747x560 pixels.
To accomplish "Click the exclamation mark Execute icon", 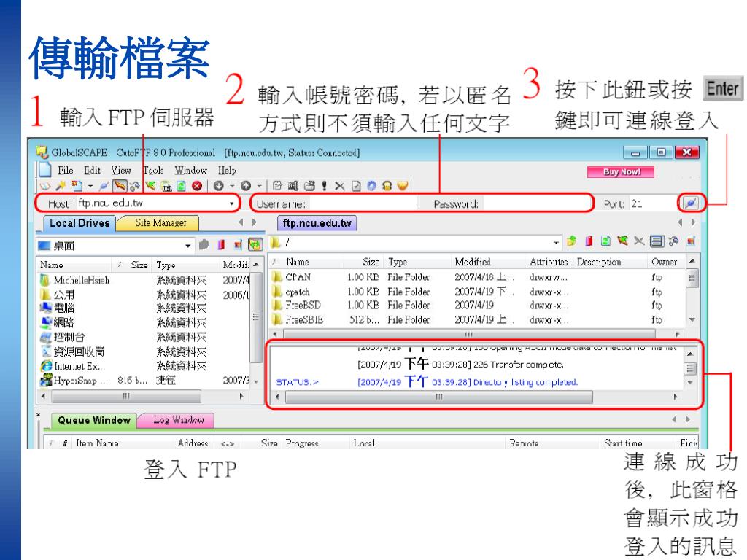I will [x=324, y=186].
